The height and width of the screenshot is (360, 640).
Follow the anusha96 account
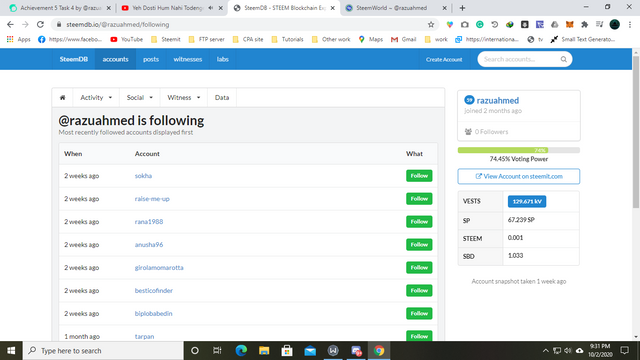point(419,244)
